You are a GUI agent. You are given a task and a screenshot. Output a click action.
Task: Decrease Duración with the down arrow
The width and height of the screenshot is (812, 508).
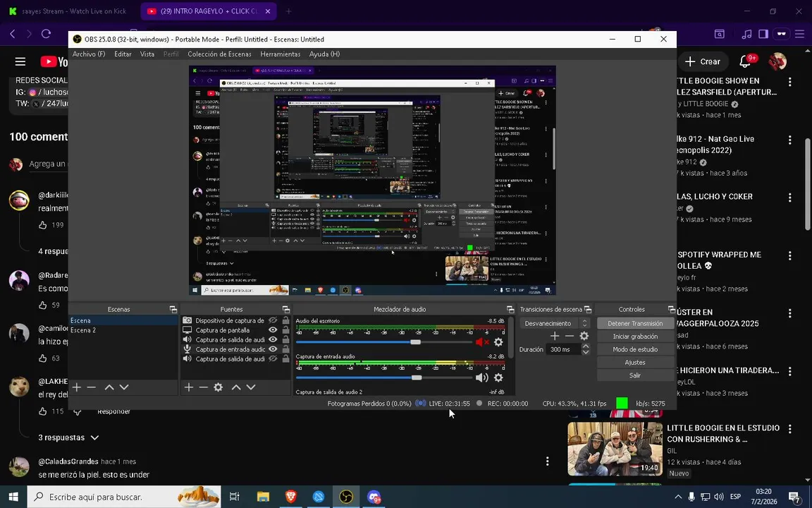pyautogui.click(x=586, y=353)
